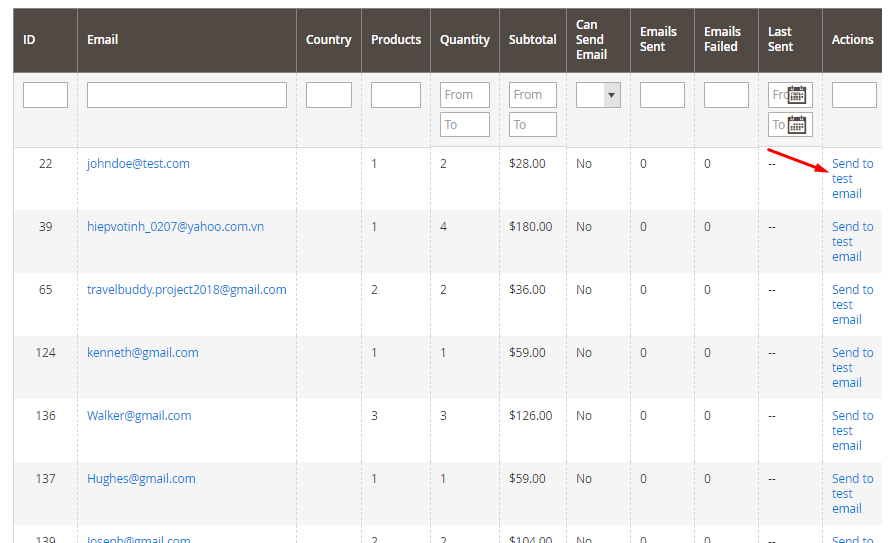Open the Can Send Email filter dropdown
Image resolution: width=896 pixels, height=543 pixels.
[x=598, y=95]
